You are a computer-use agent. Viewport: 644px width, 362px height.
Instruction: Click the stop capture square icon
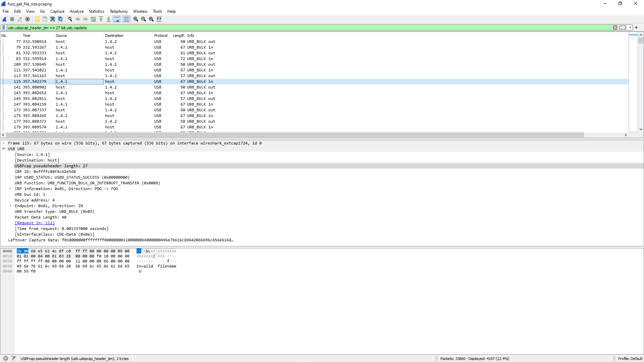[x=12, y=19]
